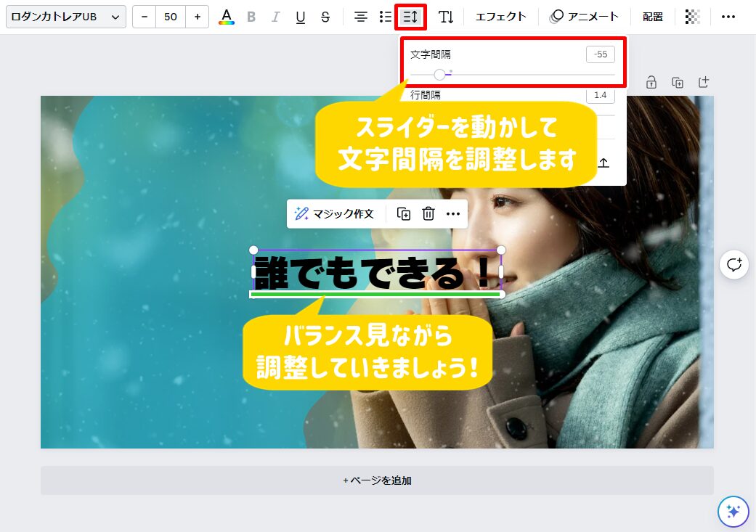756x532 pixels.
Task: Lock the page with padlock icon
Action: pyautogui.click(x=651, y=83)
